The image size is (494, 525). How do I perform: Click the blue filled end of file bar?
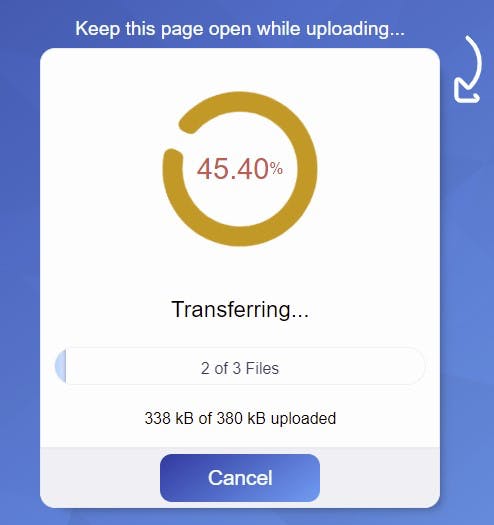click(61, 366)
